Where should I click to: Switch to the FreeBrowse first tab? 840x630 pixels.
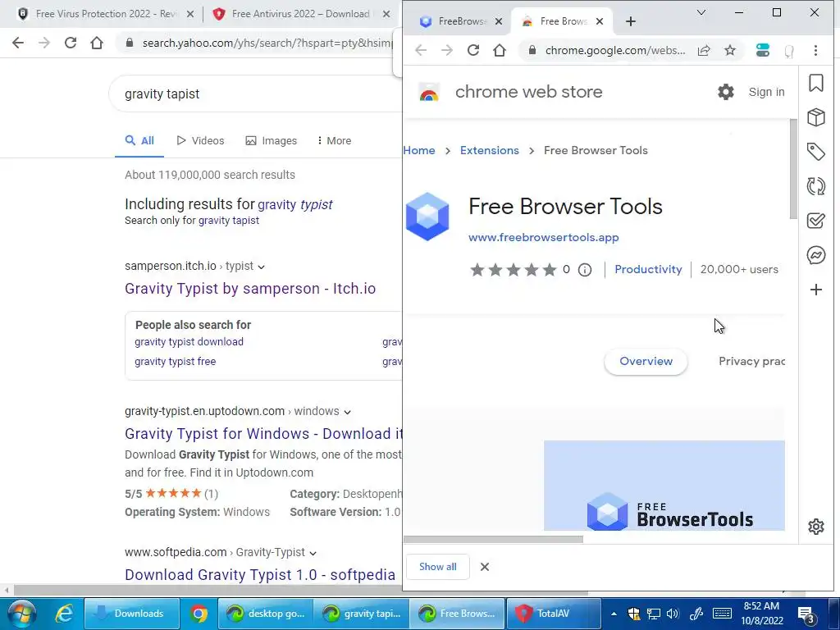454,21
